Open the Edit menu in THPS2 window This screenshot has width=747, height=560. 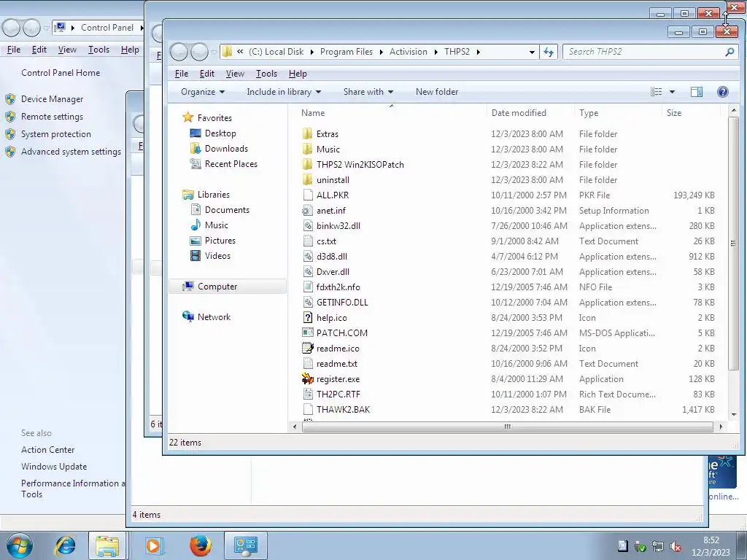[x=206, y=74]
